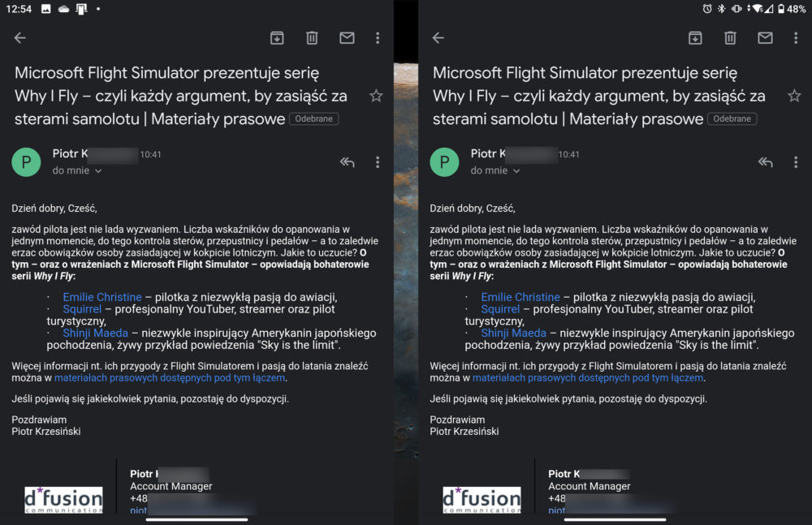
Task: Tap sender name Piotr K in left pane
Action: [70, 154]
